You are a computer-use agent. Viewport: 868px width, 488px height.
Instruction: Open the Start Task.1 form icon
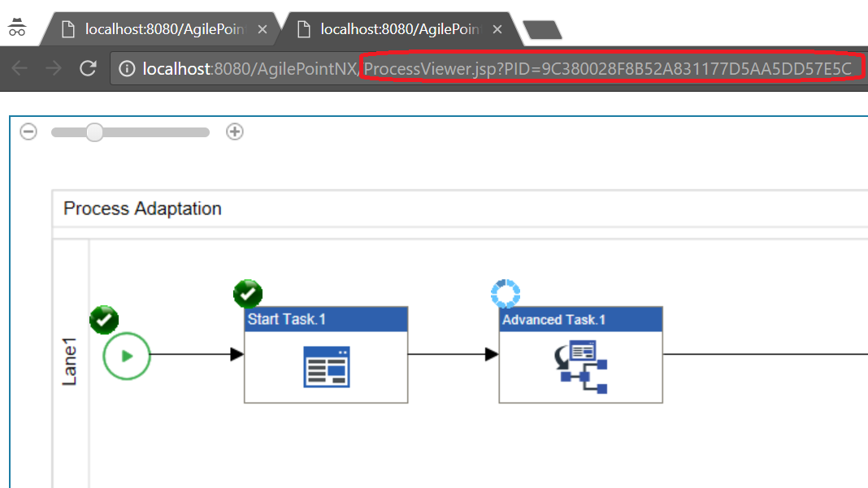(x=325, y=368)
